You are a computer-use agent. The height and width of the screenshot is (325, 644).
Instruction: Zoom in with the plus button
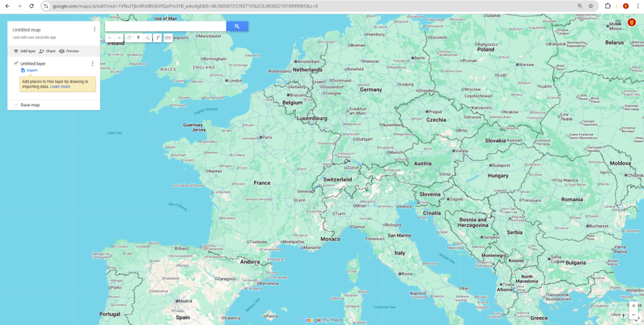pos(633,305)
